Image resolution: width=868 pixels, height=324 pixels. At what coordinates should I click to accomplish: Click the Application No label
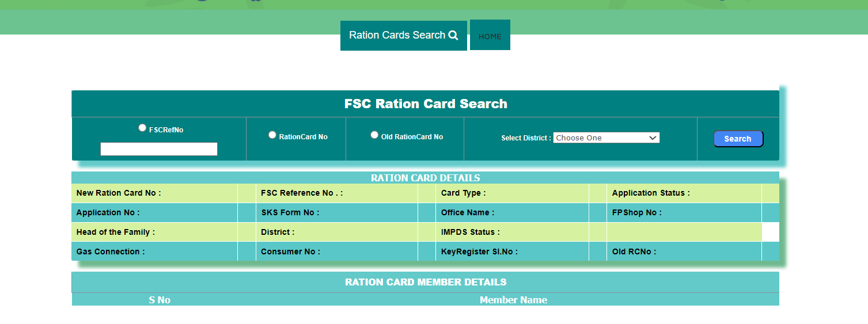click(x=108, y=212)
